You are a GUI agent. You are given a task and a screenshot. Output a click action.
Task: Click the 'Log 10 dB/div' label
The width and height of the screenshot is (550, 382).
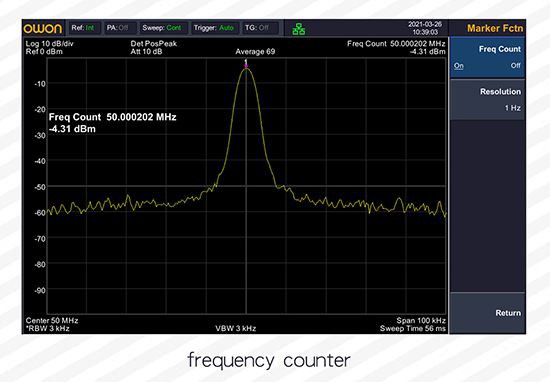(x=49, y=44)
